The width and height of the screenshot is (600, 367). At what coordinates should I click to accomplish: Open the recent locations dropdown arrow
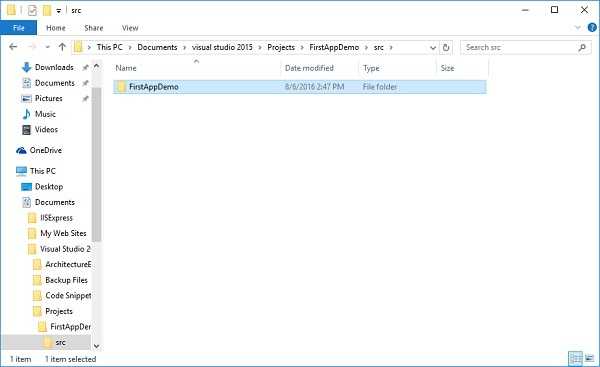47,47
